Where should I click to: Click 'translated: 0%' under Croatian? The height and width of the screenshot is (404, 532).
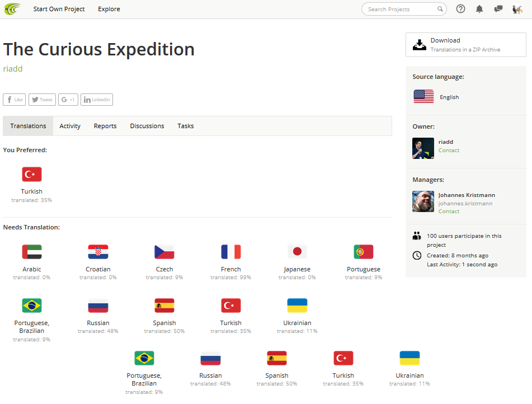(98, 278)
